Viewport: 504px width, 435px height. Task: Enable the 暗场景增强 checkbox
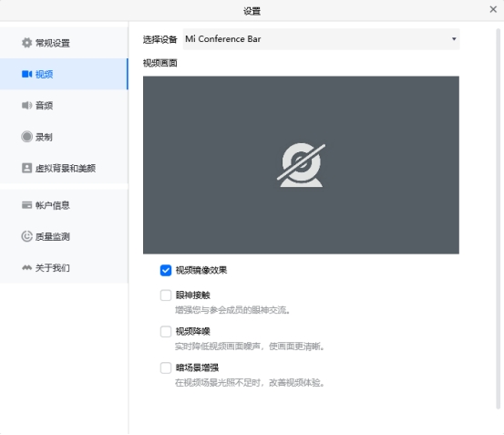(166, 368)
